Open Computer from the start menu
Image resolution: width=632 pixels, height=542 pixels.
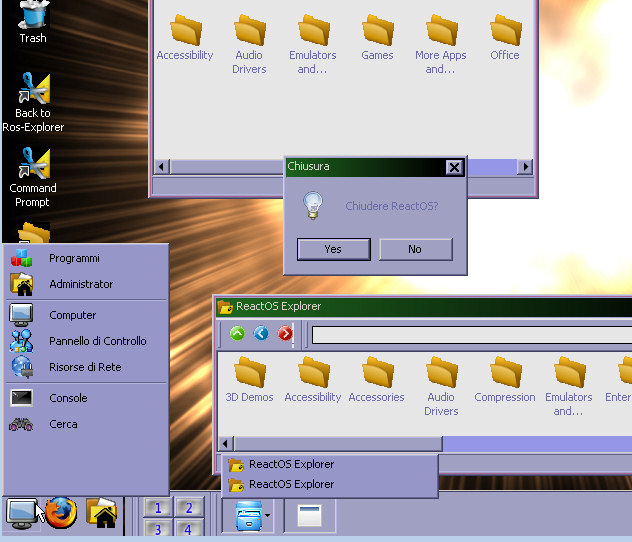[86, 315]
